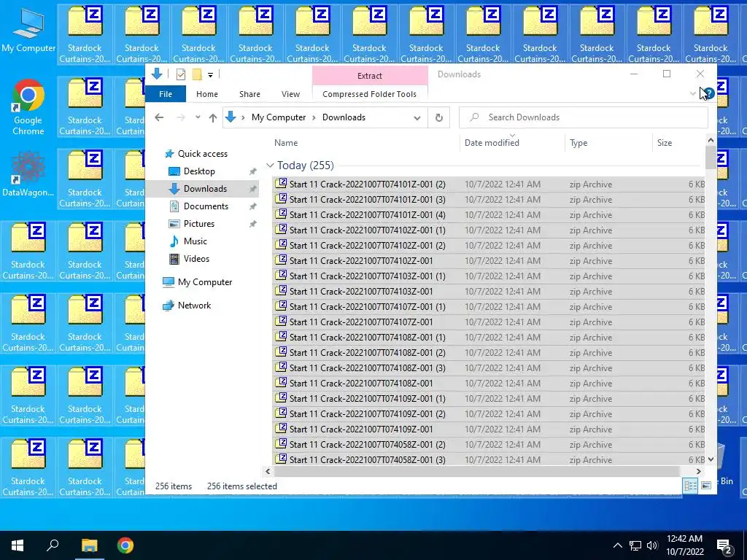Expand the ribbon with the chevron arrow

tap(693, 93)
